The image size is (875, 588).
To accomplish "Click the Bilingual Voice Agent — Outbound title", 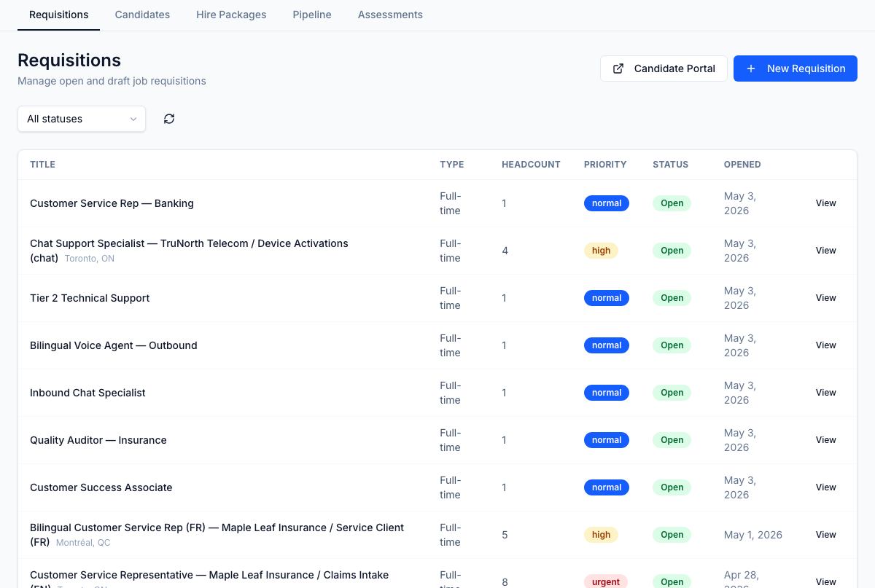I will pyautogui.click(x=114, y=345).
